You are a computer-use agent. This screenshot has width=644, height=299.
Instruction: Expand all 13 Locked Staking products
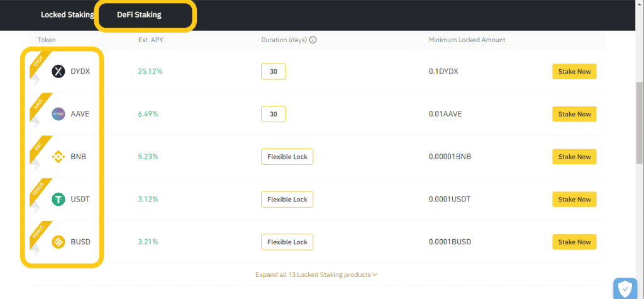316,274
